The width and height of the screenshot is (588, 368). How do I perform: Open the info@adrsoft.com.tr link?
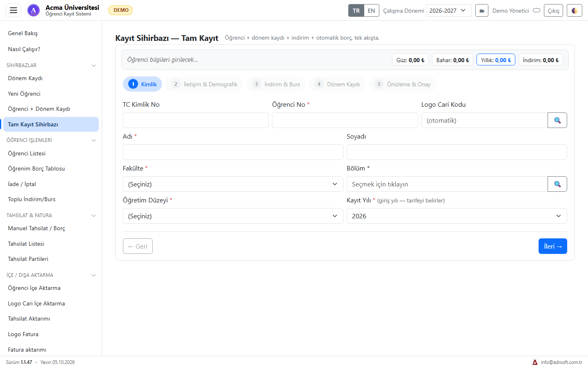coord(561,362)
